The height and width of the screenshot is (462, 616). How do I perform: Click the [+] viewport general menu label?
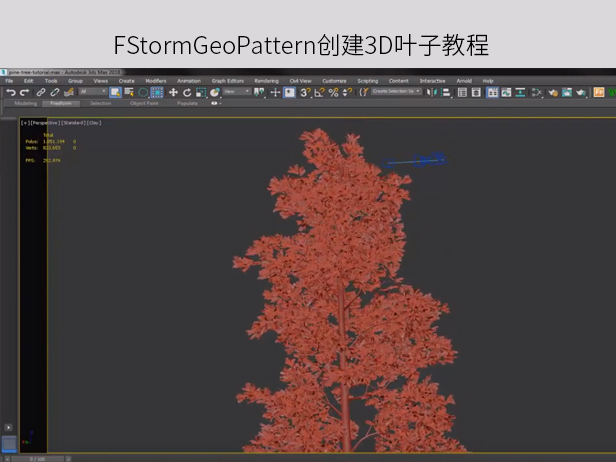[24, 122]
